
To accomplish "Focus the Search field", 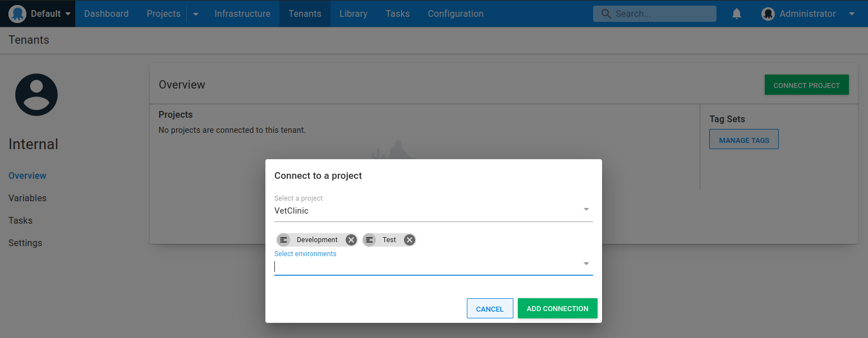I will (x=655, y=14).
